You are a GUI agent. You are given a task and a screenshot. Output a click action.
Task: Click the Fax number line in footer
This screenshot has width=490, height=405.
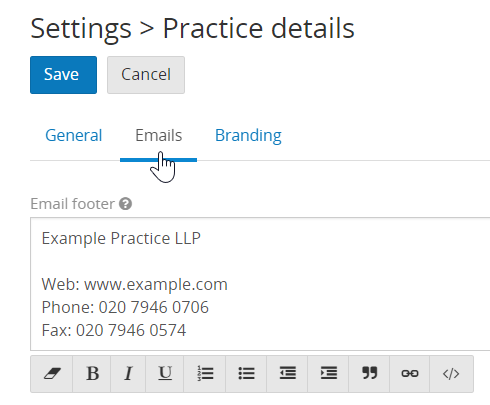114,330
